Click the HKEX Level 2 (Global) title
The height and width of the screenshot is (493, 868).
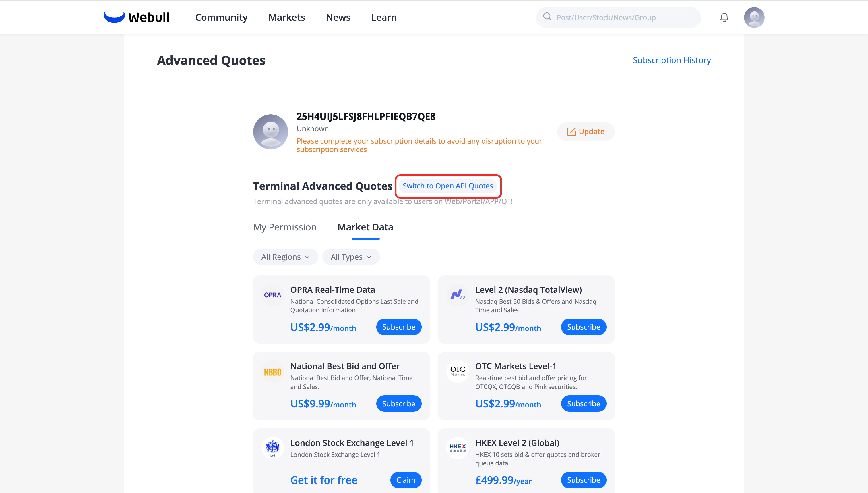pyautogui.click(x=517, y=443)
